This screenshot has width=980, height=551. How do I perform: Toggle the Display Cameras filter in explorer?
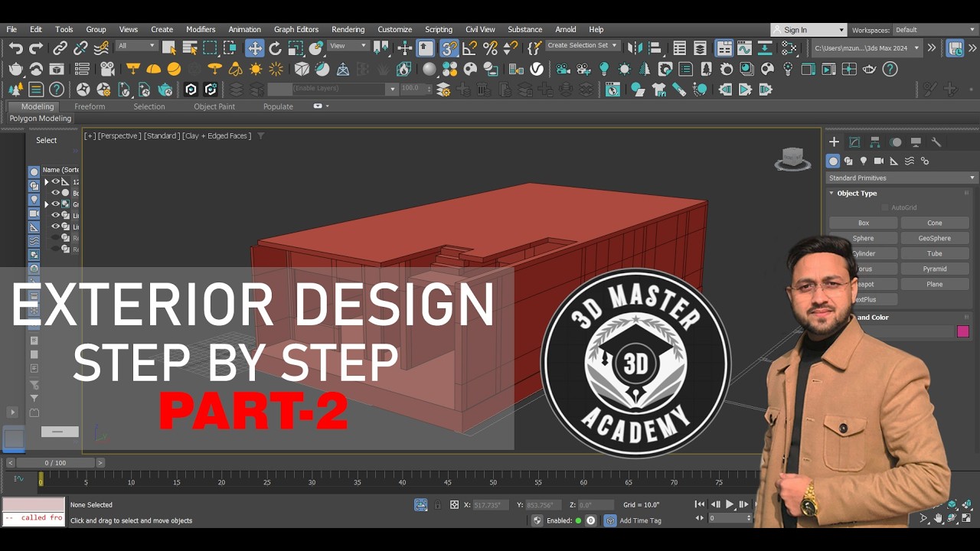coord(34,213)
